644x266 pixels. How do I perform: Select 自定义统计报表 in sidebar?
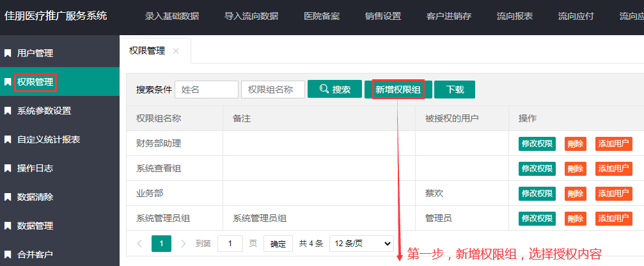pos(49,139)
